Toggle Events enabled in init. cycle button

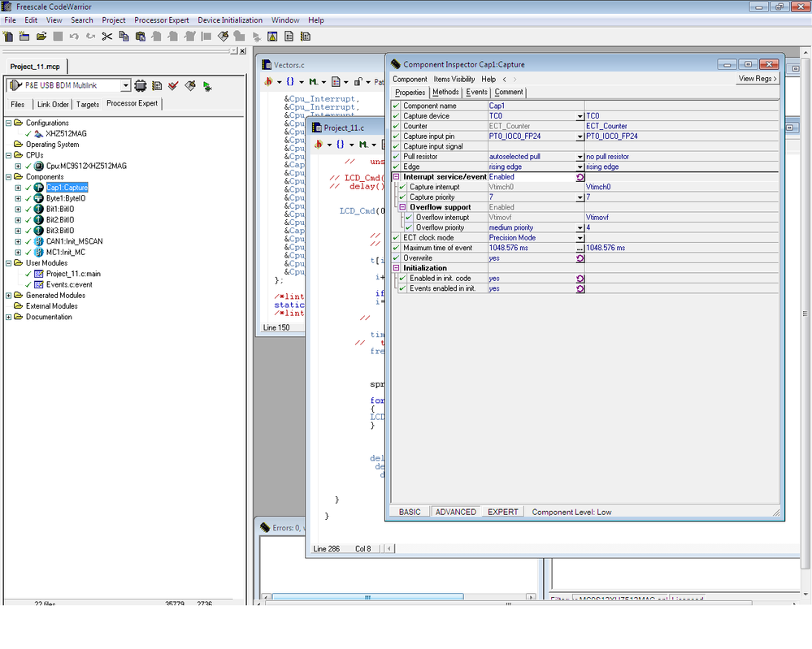tap(580, 288)
